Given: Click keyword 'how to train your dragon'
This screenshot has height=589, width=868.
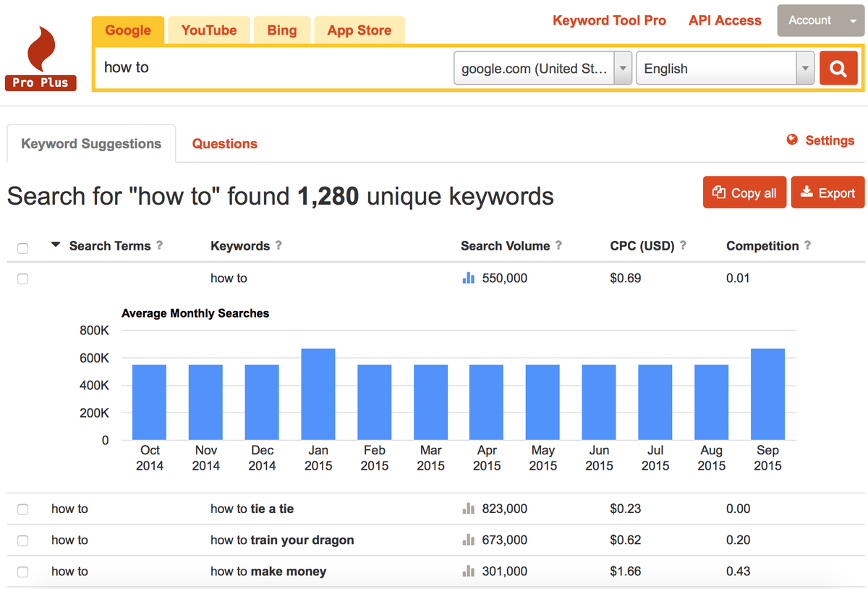Looking at the screenshot, I should pyautogui.click(x=282, y=540).
